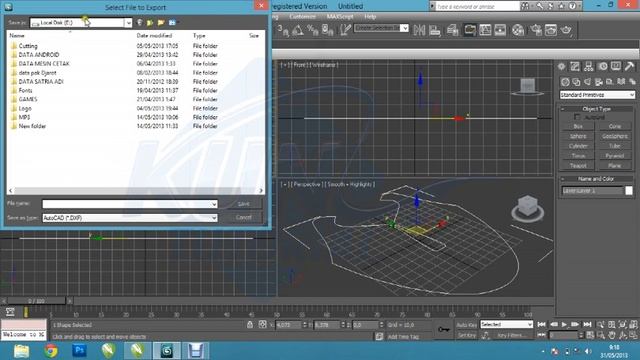
Task: Click Go To Last Folder Visited icon
Action: coord(140,23)
